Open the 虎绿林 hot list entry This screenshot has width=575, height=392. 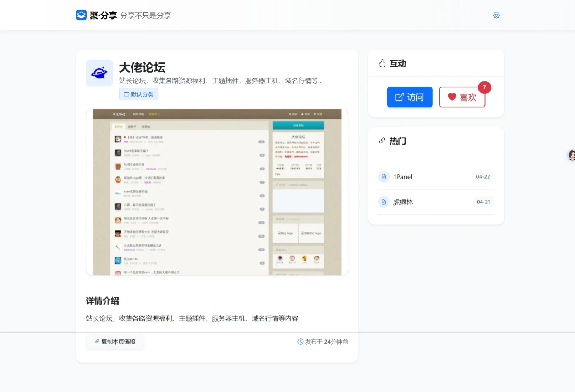click(x=403, y=202)
